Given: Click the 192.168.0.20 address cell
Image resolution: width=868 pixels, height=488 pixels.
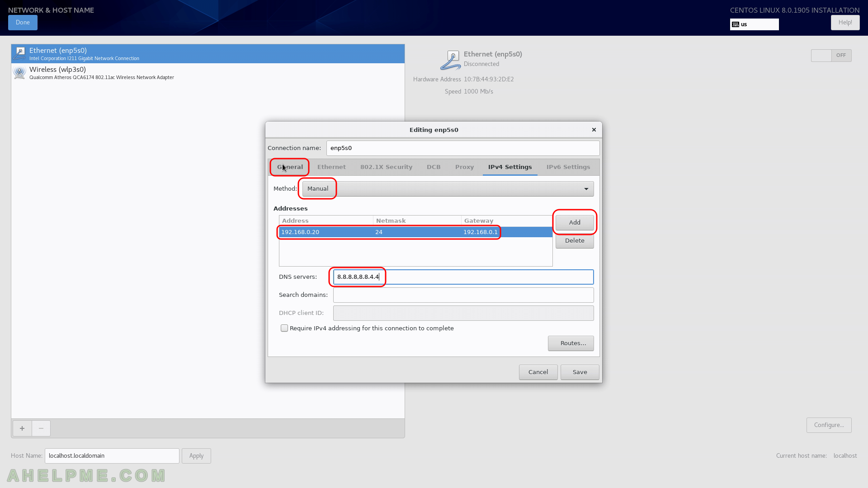Looking at the screenshot, I should point(300,232).
